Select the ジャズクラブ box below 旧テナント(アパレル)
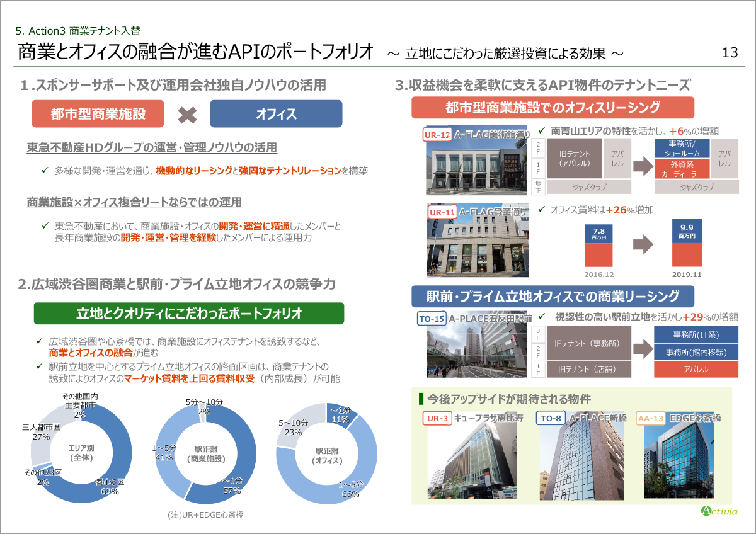Image resolution: width=756 pixels, height=534 pixels. point(589,187)
